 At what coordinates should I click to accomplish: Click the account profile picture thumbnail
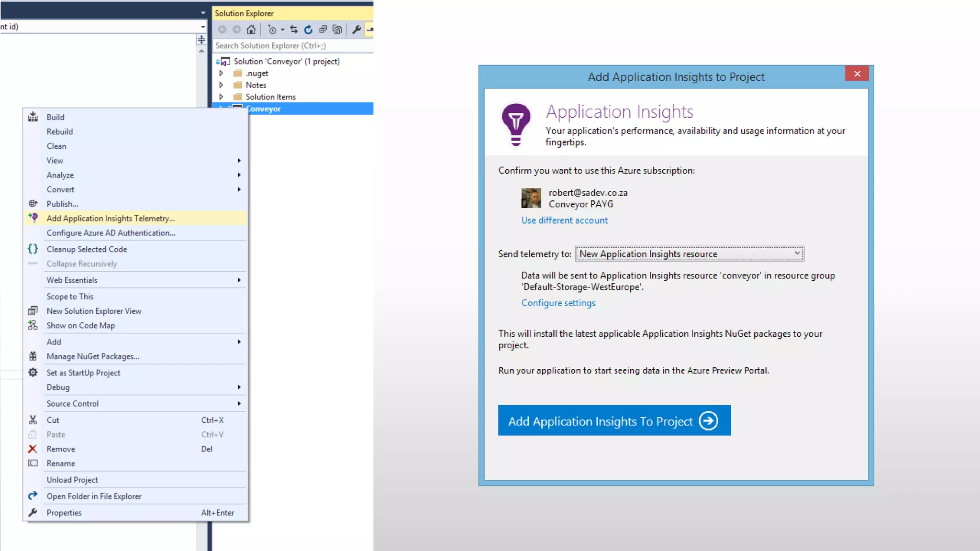click(531, 198)
